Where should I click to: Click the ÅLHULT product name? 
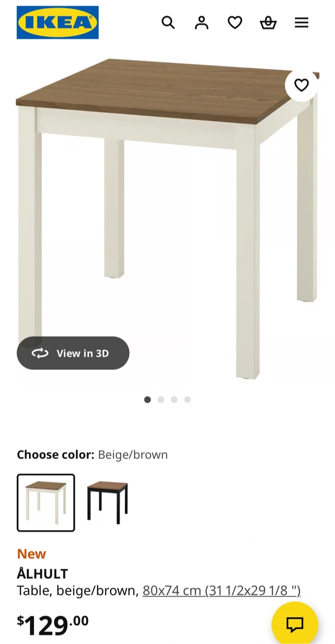coord(43,574)
